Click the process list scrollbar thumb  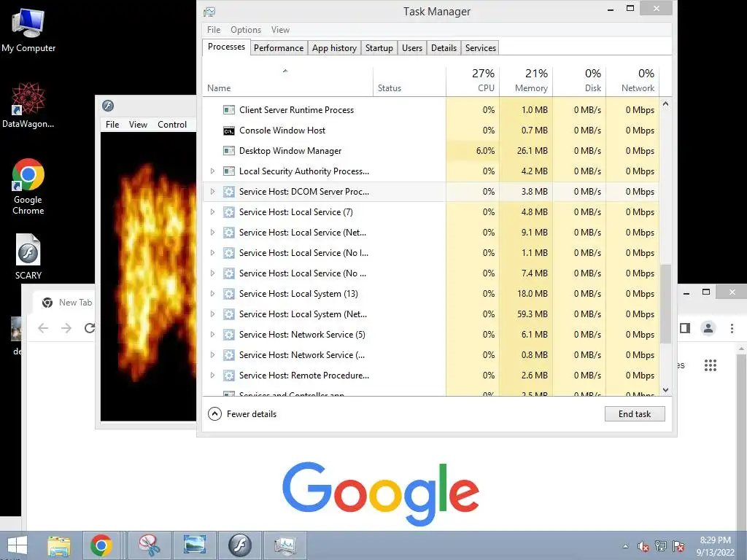click(665, 303)
